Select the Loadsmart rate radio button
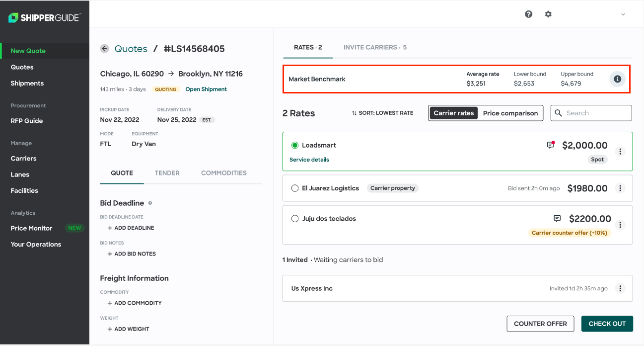The height and width of the screenshot is (346, 644). pyautogui.click(x=295, y=145)
